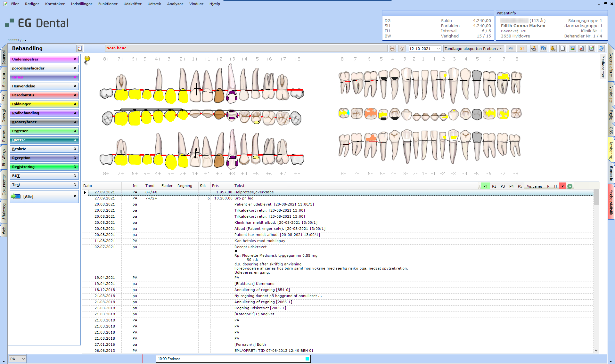This screenshot has width=615, height=364.
Task: Click the edit note pencil icon
Action: [591, 48]
